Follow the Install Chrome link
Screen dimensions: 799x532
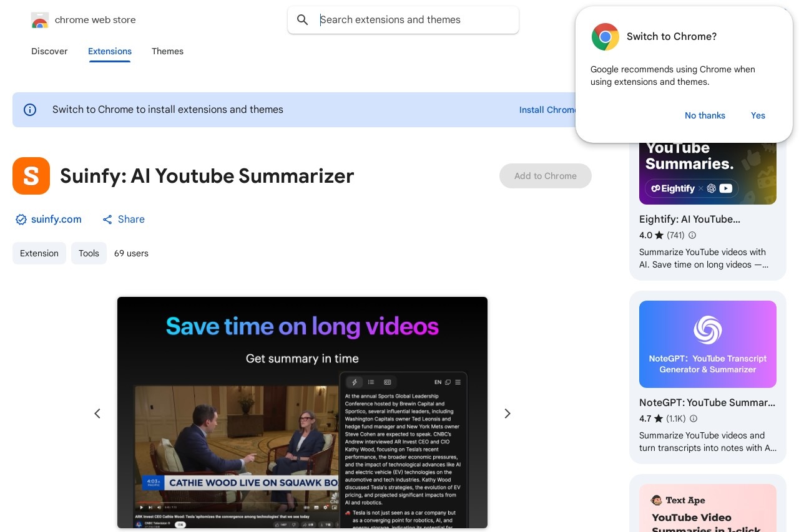[x=548, y=110]
